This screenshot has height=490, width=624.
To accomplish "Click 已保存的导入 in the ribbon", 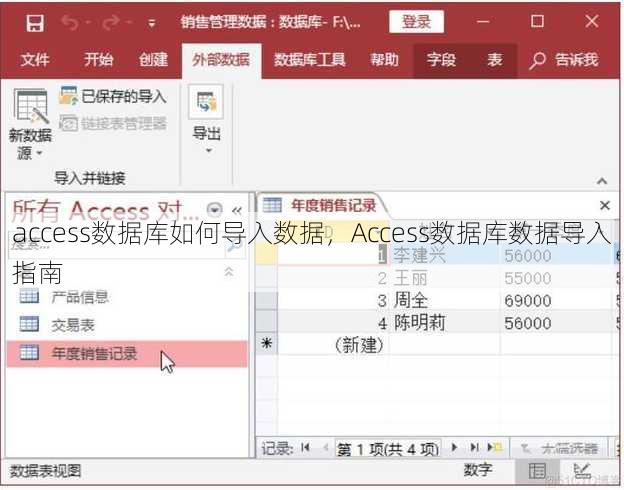I will (113, 96).
